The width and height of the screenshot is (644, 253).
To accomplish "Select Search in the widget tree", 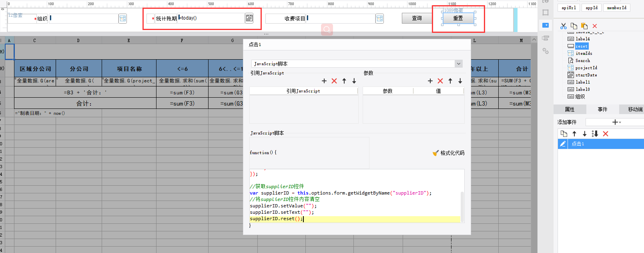I will (582, 60).
